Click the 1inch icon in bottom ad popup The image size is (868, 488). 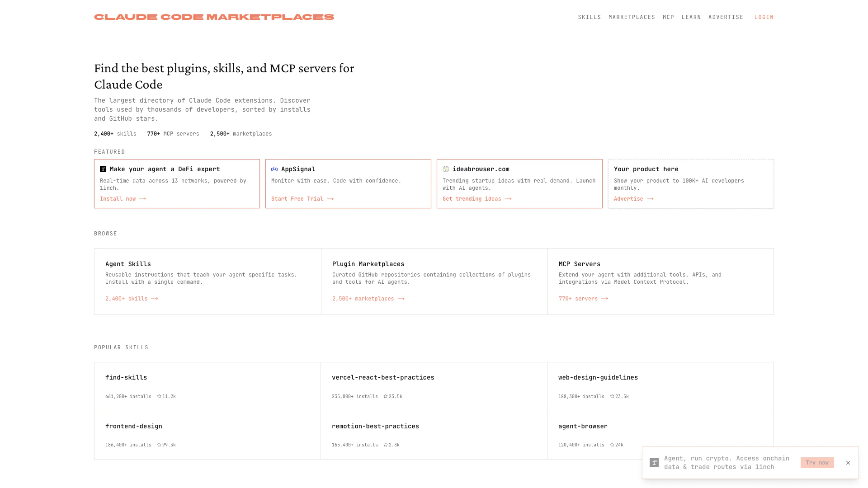tap(654, 463)
